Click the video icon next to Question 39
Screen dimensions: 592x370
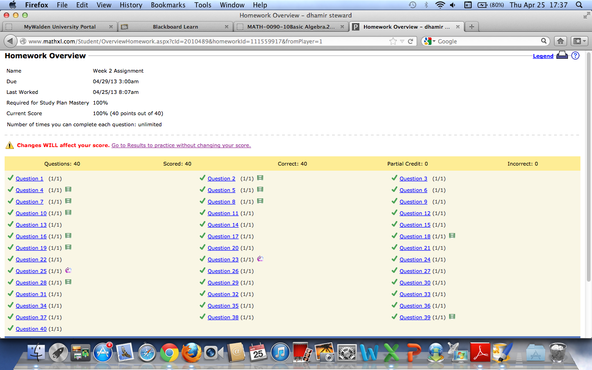click(x=452, y=316)
